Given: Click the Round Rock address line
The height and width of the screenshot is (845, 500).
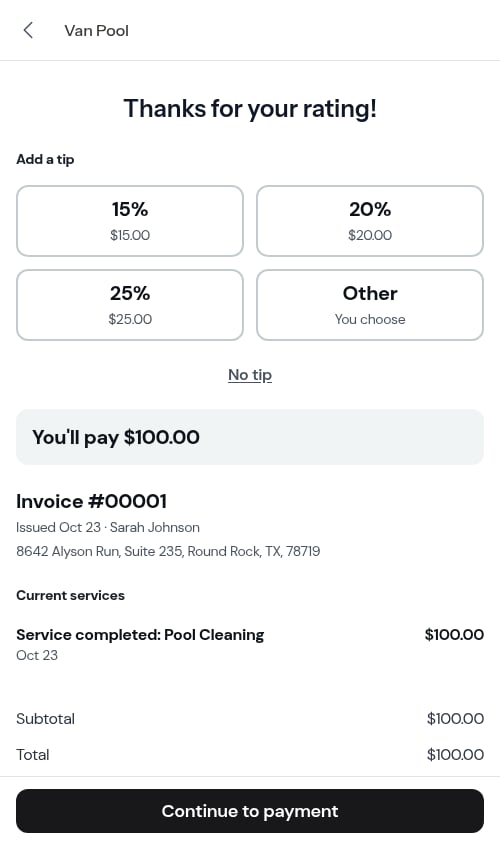Looking at the screenshot, I should point(168,551).
